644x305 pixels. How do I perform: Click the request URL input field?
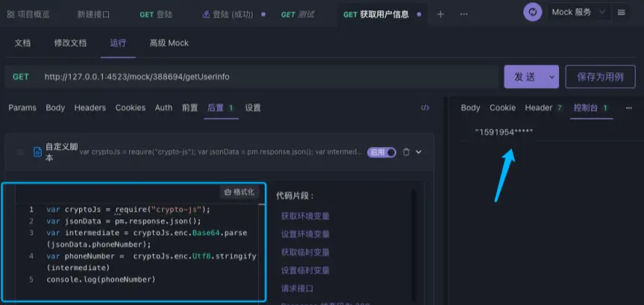(x=269, y=77)
